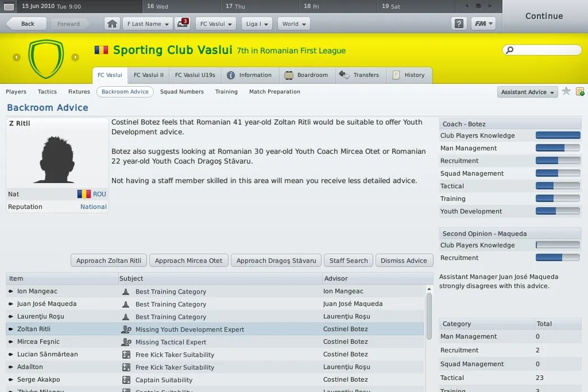Click the calendar icon beside the date
Viewport: 588px width, 392px height.
click(8, 7)
